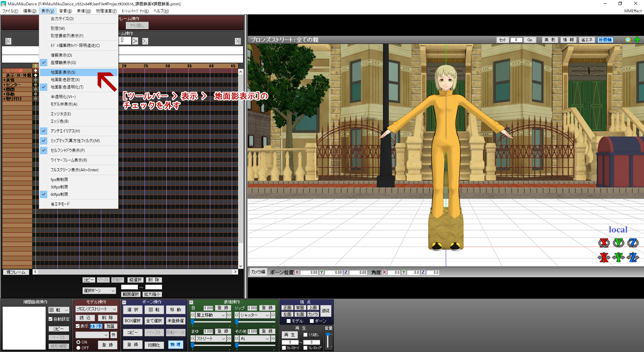
Task: Click the lower blue Z move axis icon
Action: [633, 257]
